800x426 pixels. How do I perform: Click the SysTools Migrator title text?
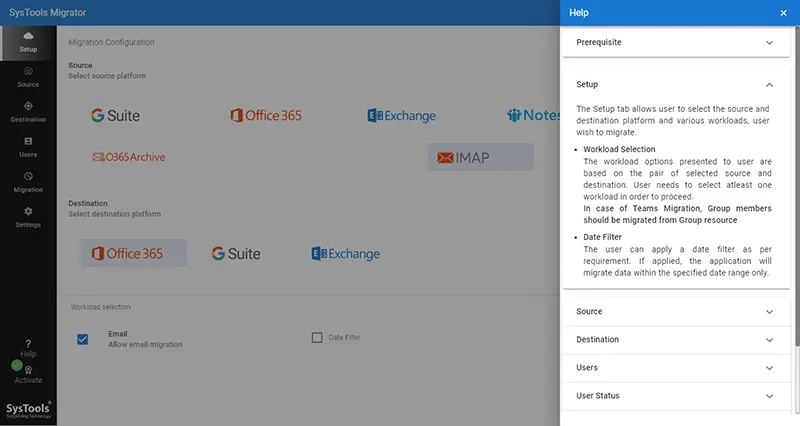[x=47, y=13]
